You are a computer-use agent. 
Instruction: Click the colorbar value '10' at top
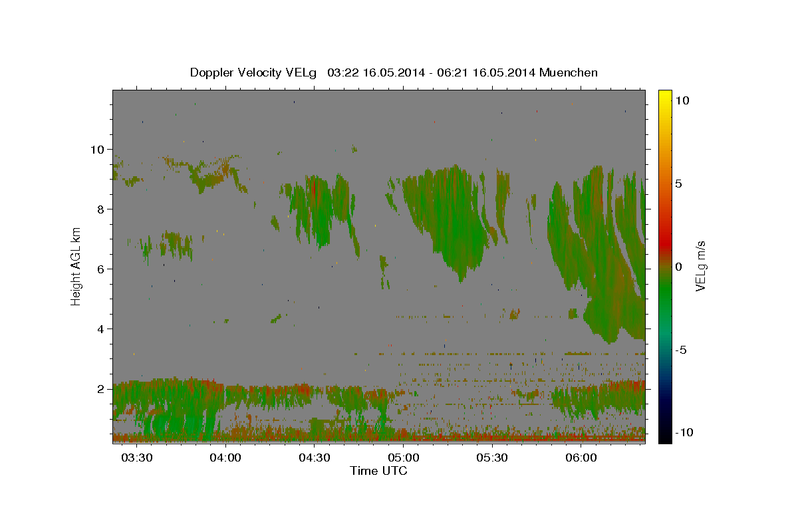pyautogui.click(x=682, y=100)
